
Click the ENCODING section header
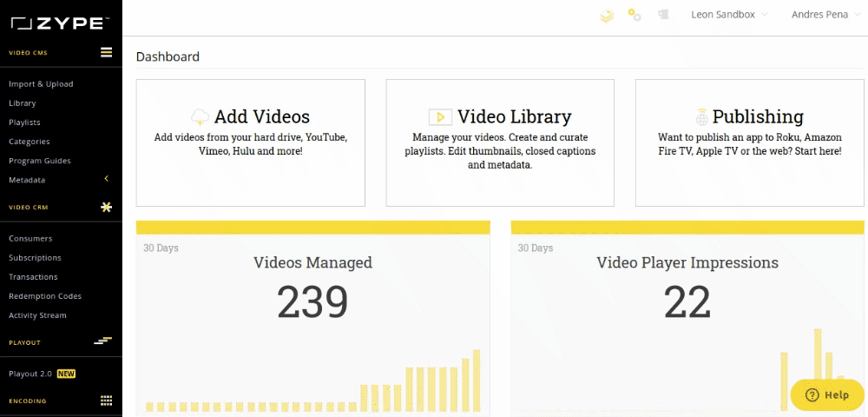pyautogui.click(x=28, y=401)
